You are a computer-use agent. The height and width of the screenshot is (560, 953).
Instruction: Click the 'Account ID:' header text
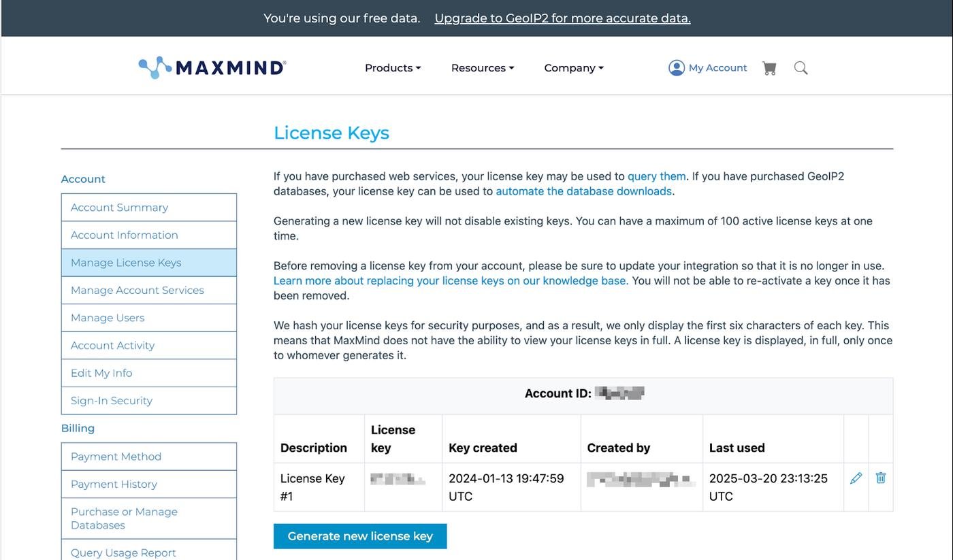(558, 393)
